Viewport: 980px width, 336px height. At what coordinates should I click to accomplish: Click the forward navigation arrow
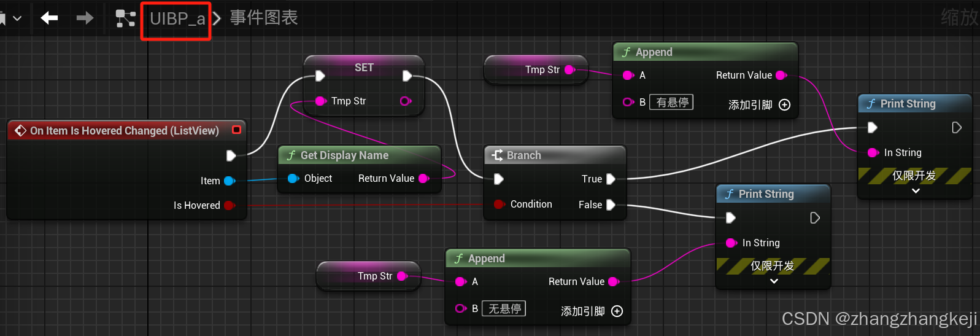coord(85,18)
